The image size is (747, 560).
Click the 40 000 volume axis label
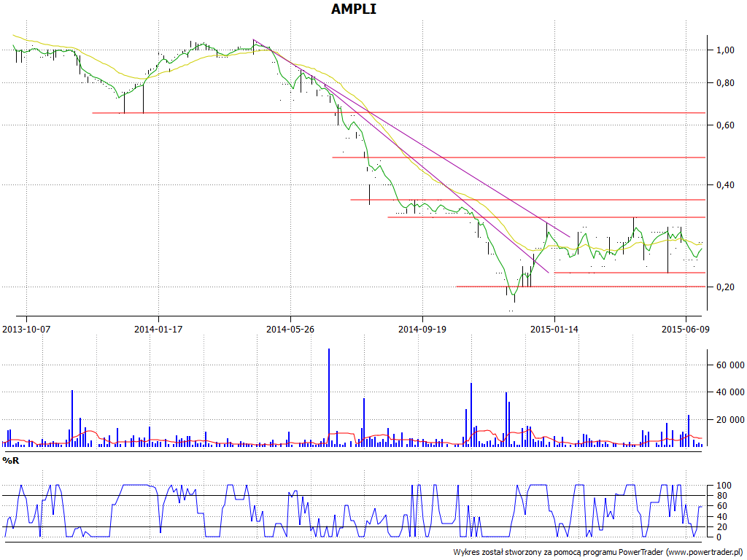[729, 392]
